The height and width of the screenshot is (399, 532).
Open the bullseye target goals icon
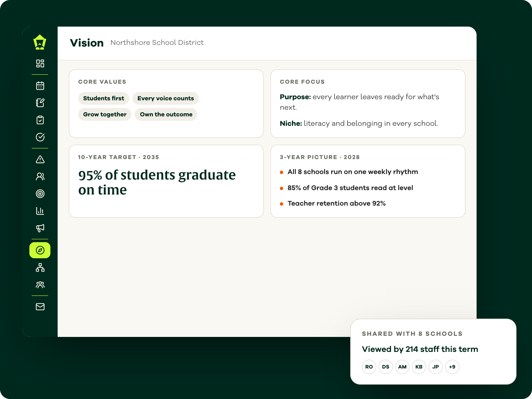[x=40, y=194]
